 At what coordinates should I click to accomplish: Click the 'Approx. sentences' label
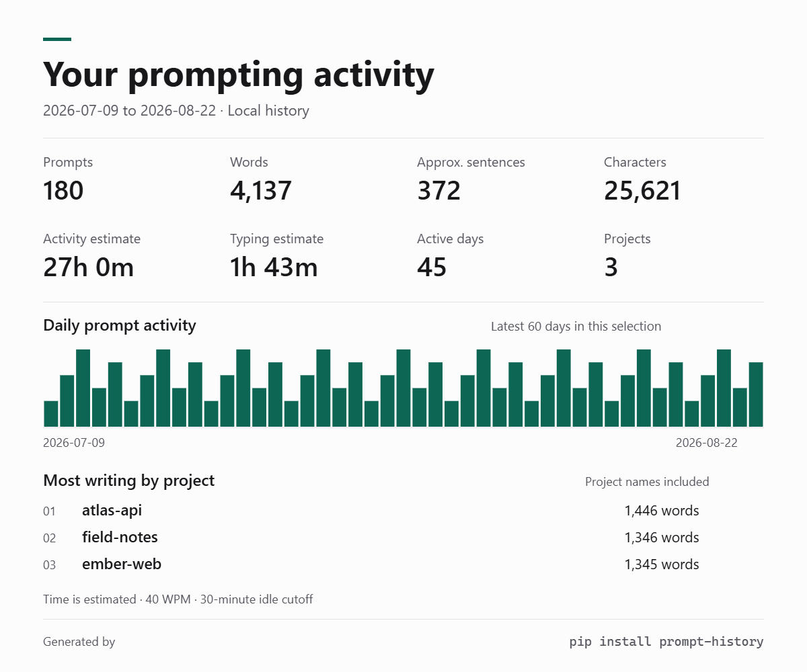pyautogui.click(x=471, y=162)
